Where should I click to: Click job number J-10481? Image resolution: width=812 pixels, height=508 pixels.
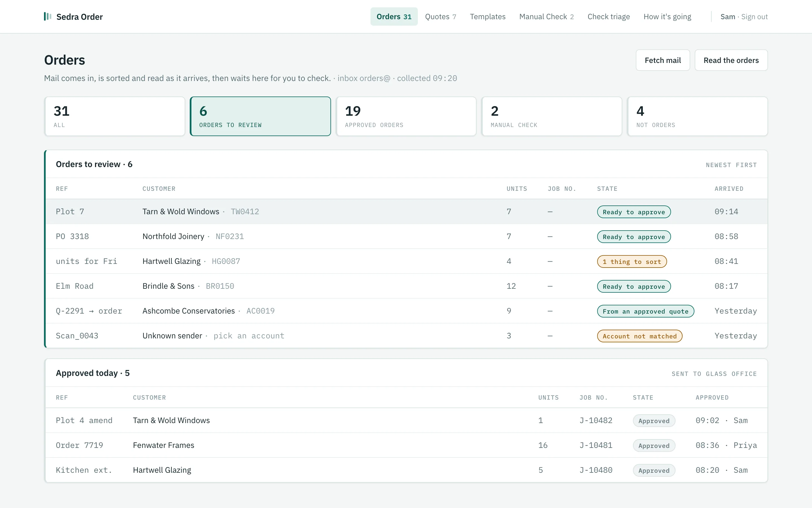(596, 446)
